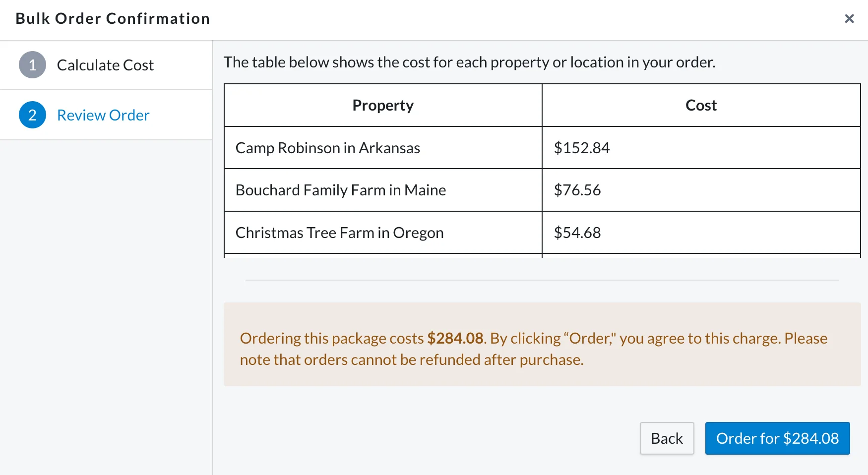Confirm with Order for $284.08 button
Screen dimensions: 868x475
pos(777,438)
